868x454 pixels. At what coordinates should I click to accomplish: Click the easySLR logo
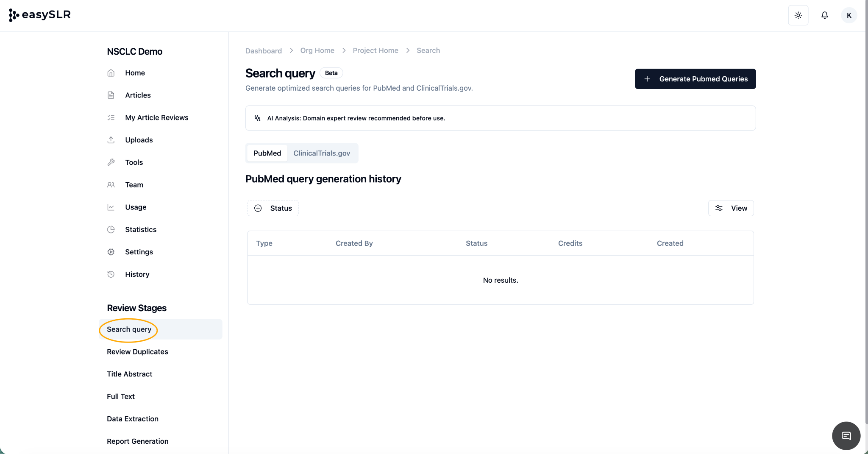point(40,15)
